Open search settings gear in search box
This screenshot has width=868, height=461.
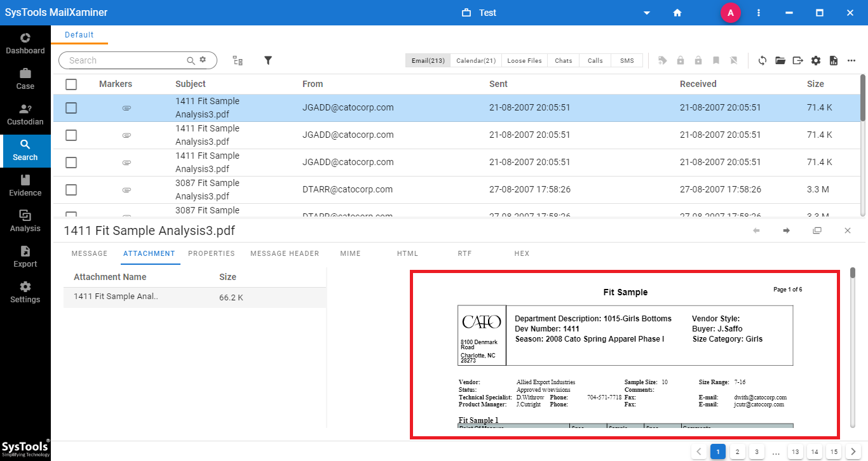pos(203,60)
